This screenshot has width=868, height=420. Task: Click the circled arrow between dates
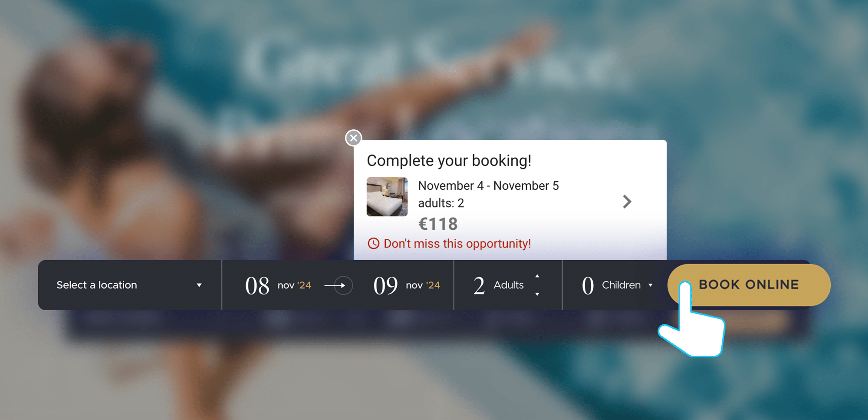click(x=343, y=285)
